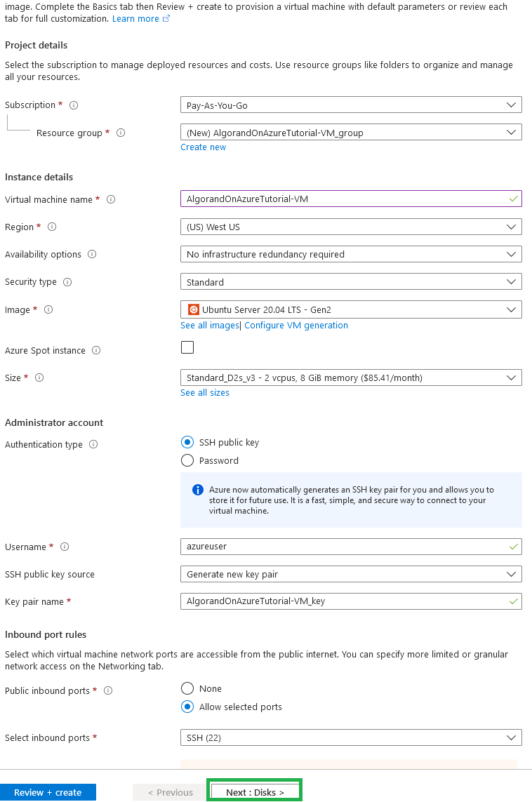Open the SSH public key source dropdown

pyautogui.click(x=351, y=574)
